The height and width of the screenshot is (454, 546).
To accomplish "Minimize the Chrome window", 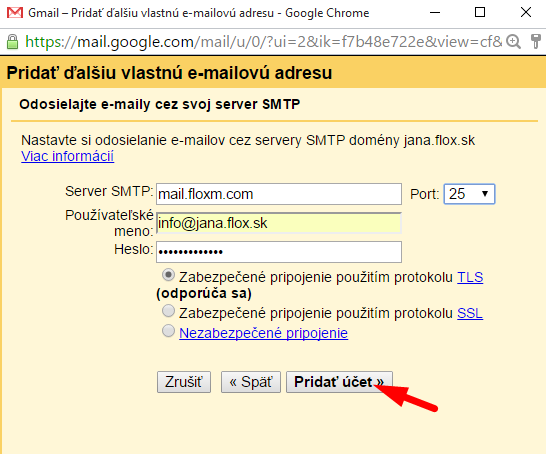I will click(x=435, y=13).
